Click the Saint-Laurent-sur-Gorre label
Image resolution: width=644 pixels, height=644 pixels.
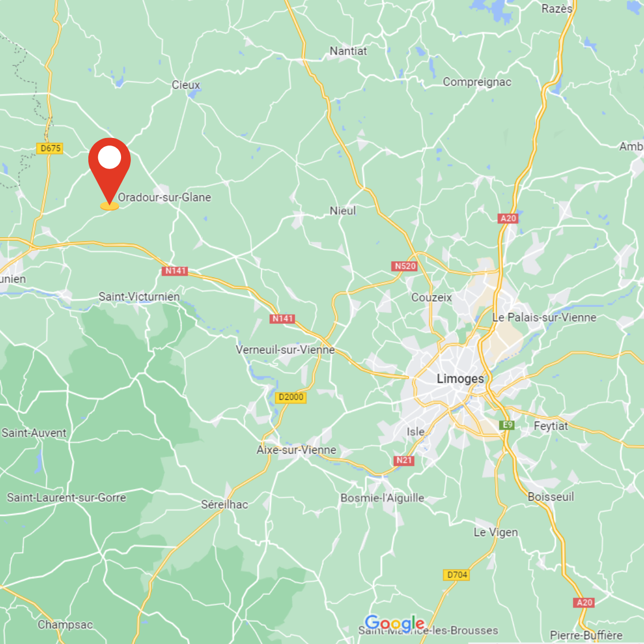click(67, 498)
